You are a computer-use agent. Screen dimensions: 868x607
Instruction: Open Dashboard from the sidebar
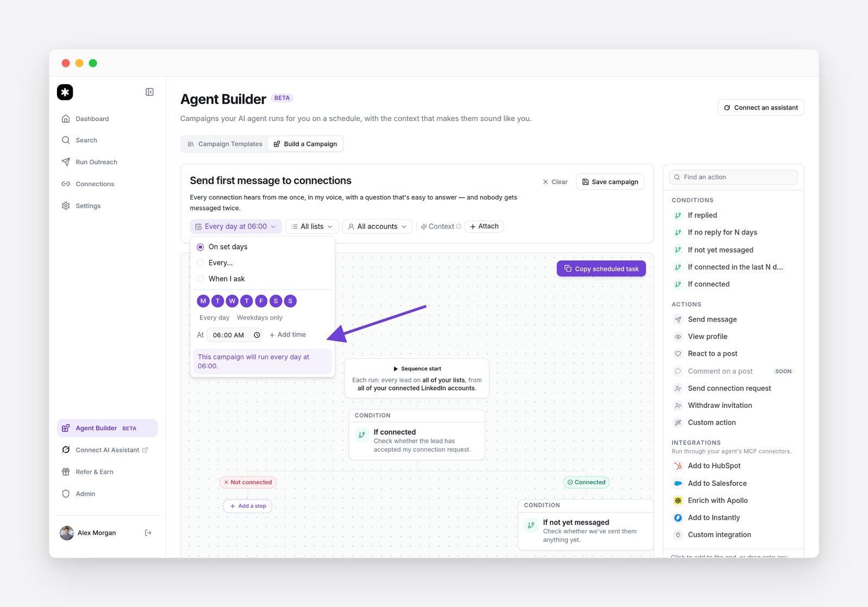pos(107,119)
